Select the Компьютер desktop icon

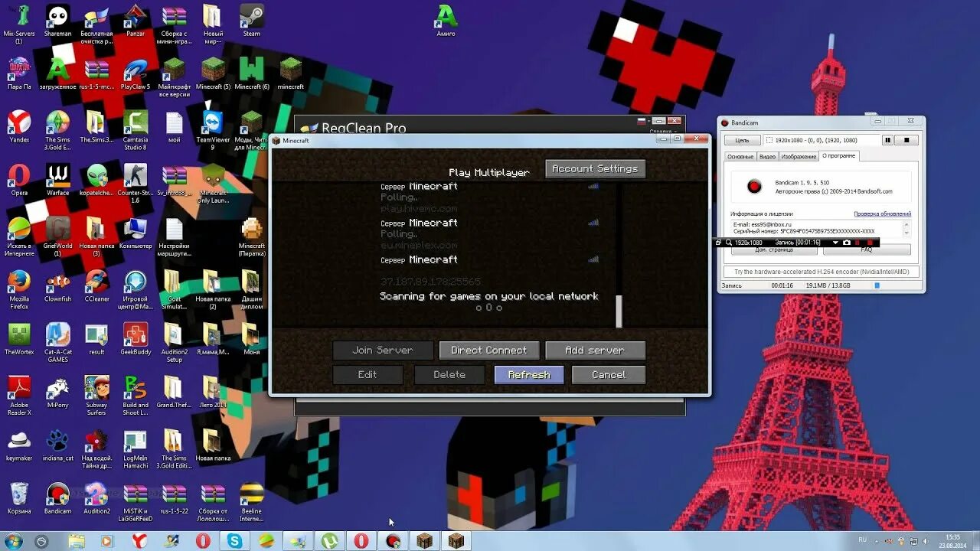(136, 233)
